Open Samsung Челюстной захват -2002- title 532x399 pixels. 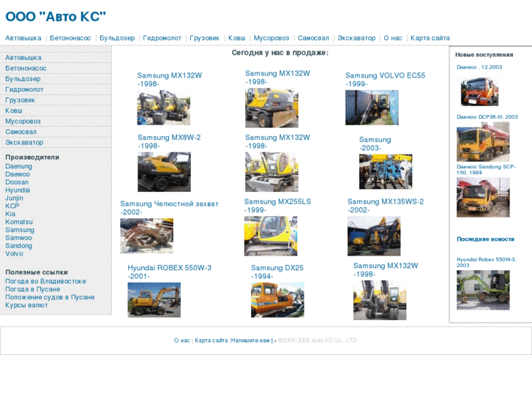pos(169,208)
